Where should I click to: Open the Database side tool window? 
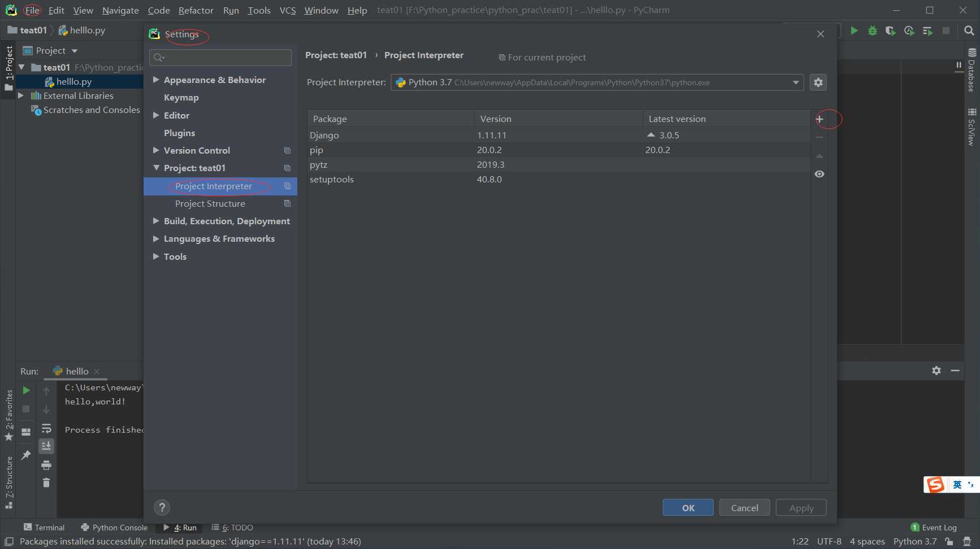[972, 71]
